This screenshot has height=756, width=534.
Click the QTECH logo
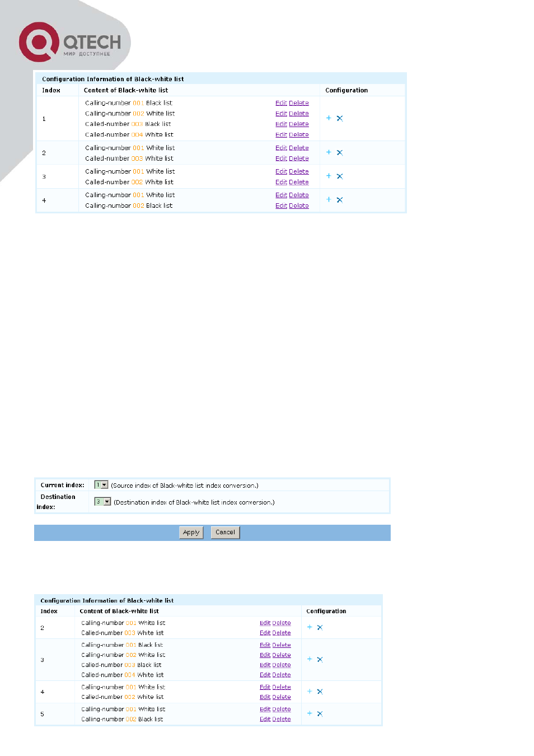click(70, 42)
